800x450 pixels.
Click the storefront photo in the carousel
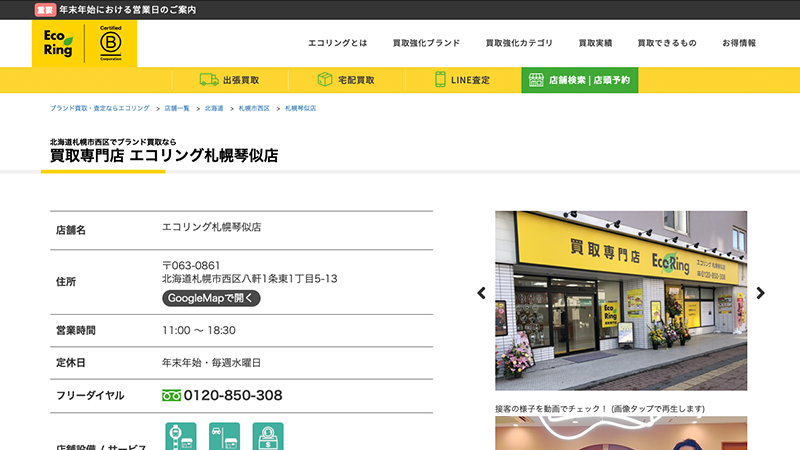tap(620, 300)
